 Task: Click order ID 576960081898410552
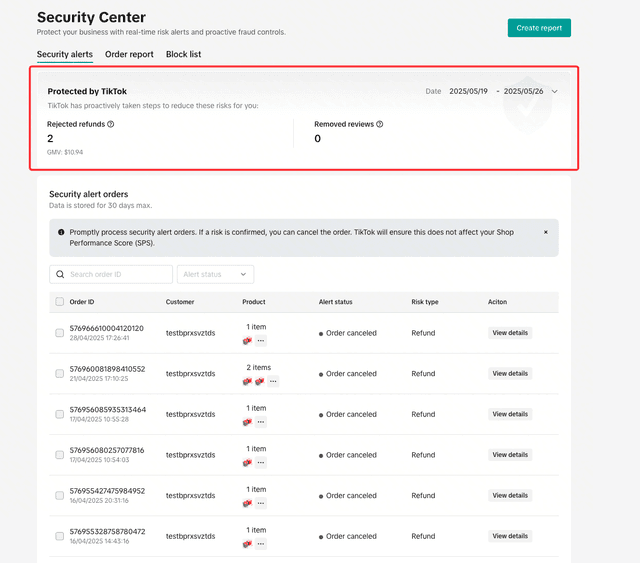(x=107, y=369)
